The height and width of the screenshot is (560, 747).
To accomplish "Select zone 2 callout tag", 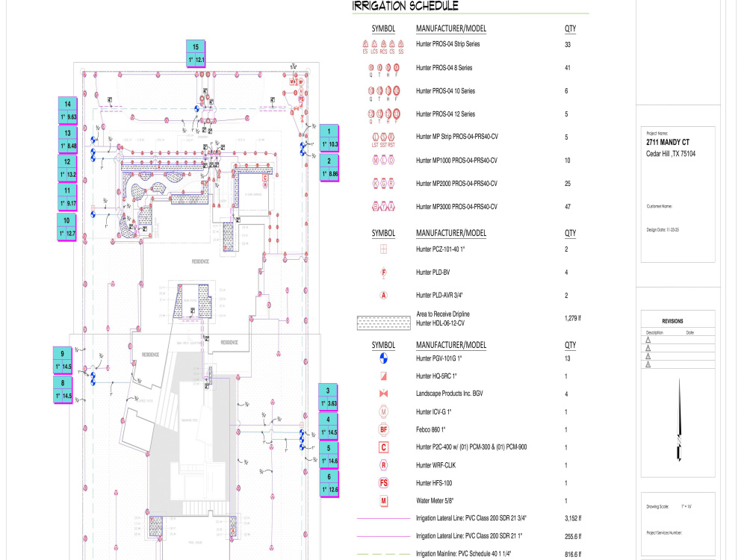I will 329,167.
